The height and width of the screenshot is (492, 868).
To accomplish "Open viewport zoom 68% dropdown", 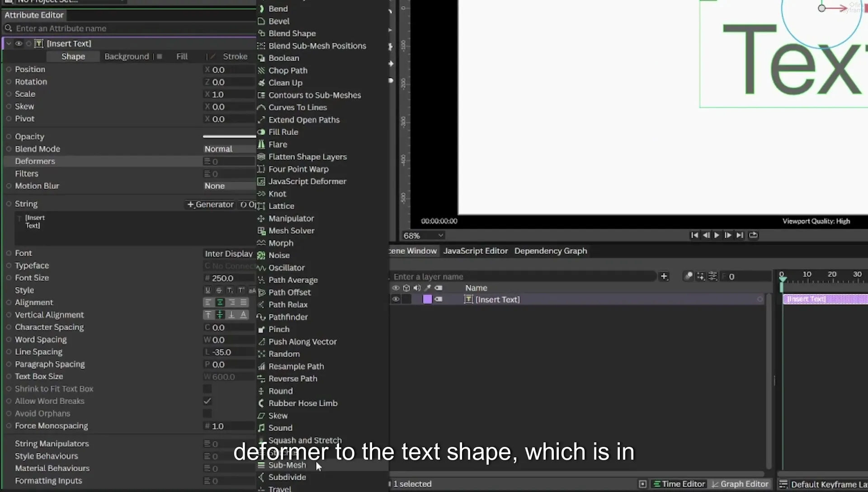I will pyautogui.click(x=423, y=236).
